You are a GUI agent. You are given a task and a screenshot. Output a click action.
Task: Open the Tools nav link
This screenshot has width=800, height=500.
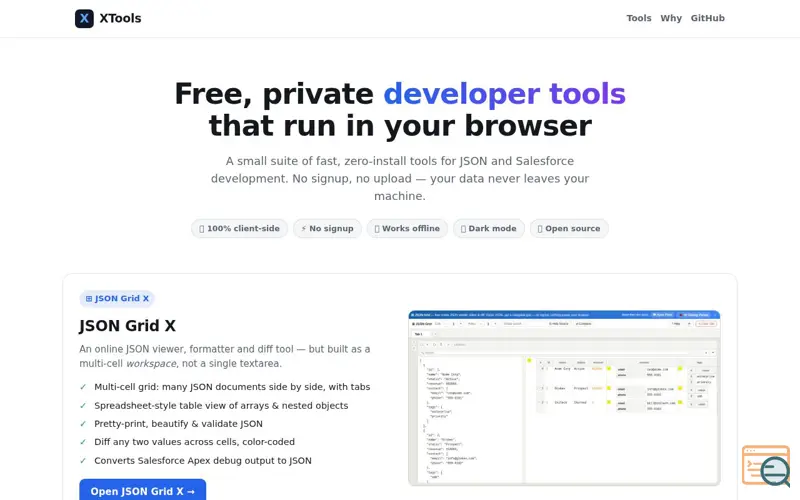(639, 18)
